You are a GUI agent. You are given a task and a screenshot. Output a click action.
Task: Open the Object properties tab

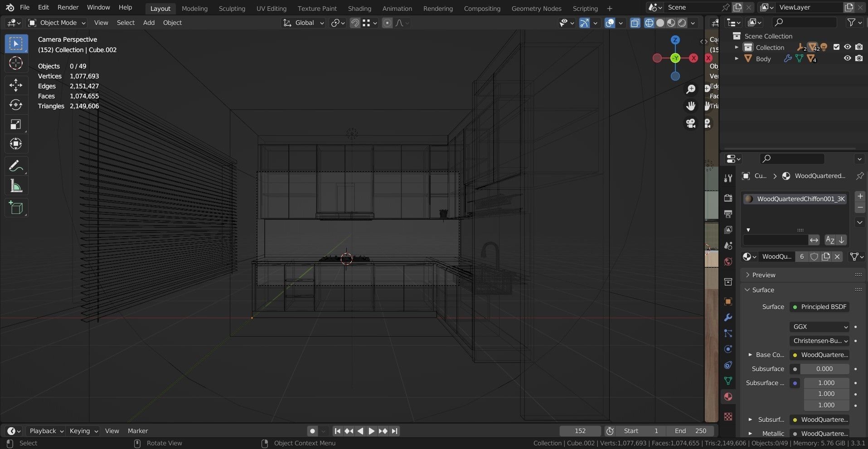[728, 302]
